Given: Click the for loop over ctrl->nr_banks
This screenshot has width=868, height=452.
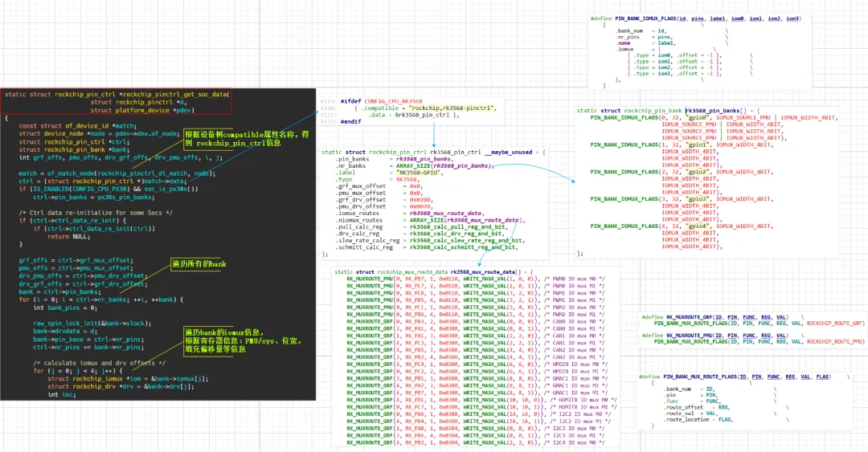Looking at the screenshot, I should coord(100,299).
